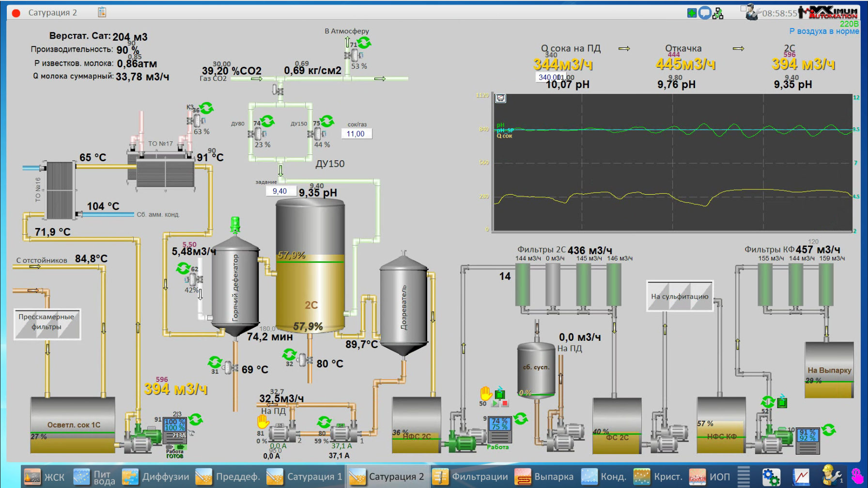Toggle auto mode icon for valve 74
Viewport: 868px width, 488px height.
pos(267,121)
